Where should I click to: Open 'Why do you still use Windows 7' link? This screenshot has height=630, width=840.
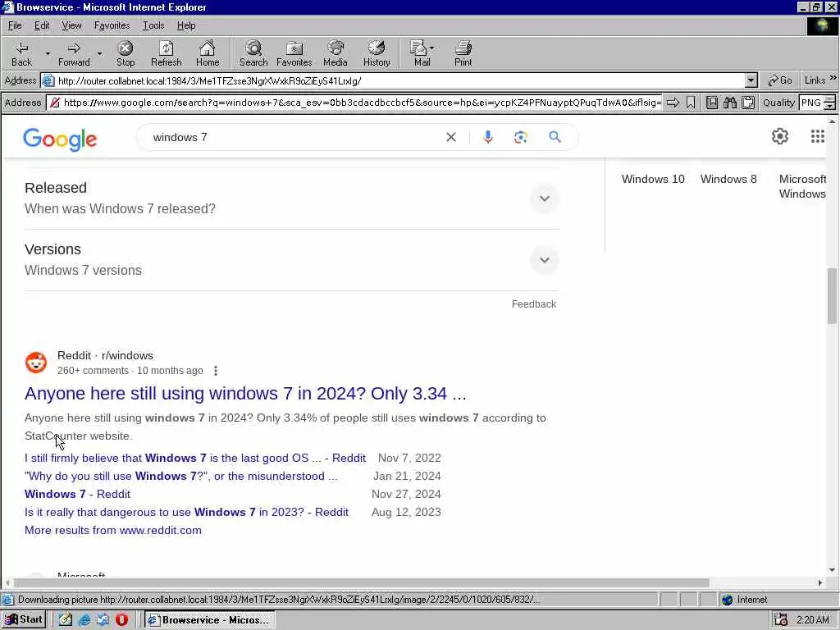tap(181, 477)
